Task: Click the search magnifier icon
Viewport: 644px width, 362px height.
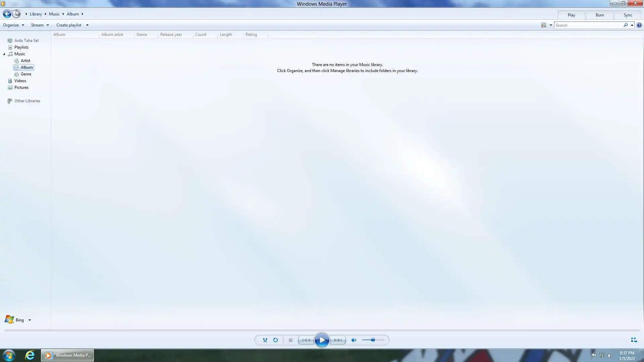Action: [626, 25]
